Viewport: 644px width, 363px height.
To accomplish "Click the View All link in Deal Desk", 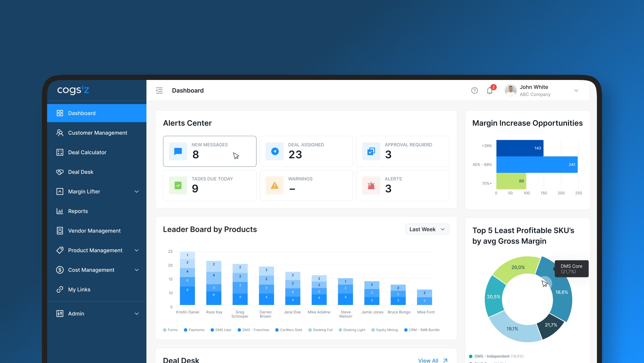I will click(x=428, y=360).
